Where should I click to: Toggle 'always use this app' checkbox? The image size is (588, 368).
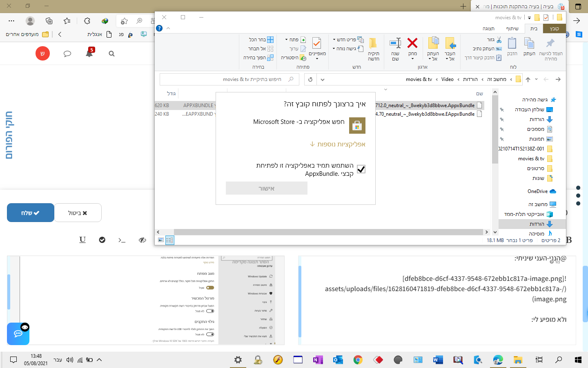click(361, 169)
